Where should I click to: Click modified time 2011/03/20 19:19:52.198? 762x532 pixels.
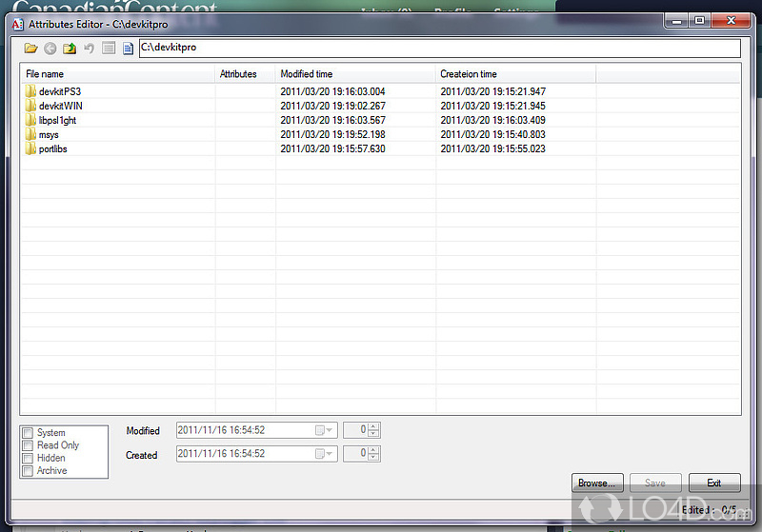(x=332, y=134)
